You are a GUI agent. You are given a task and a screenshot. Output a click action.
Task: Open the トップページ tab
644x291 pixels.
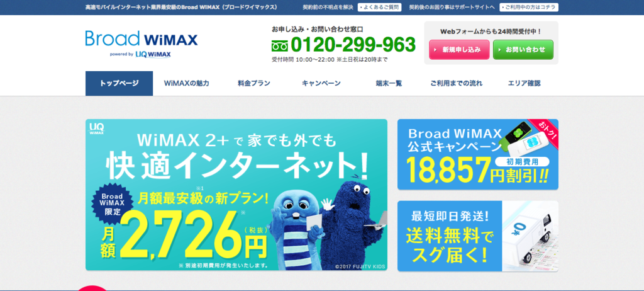click(119, 84)
